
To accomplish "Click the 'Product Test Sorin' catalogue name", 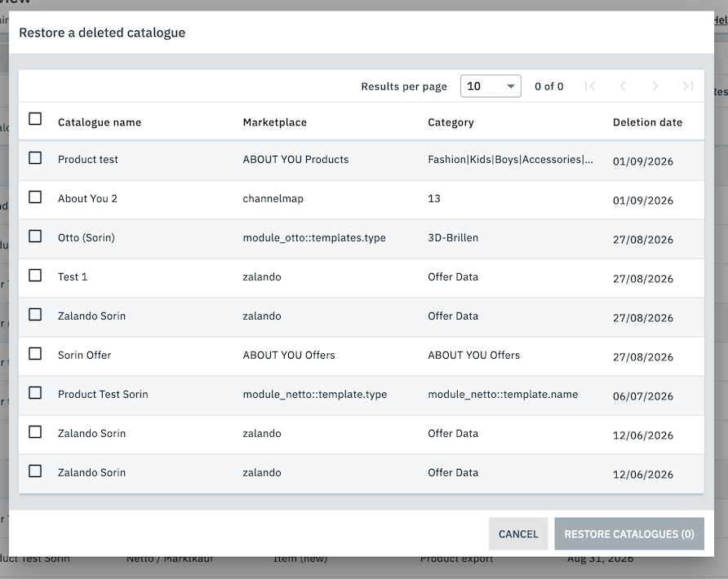I will tap(103, 395).
